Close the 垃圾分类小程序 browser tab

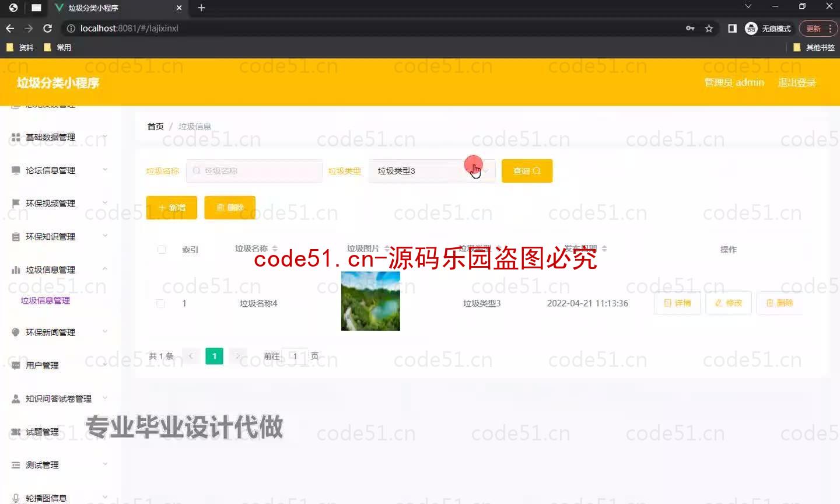pyautogui.click(x=179, y=8)
